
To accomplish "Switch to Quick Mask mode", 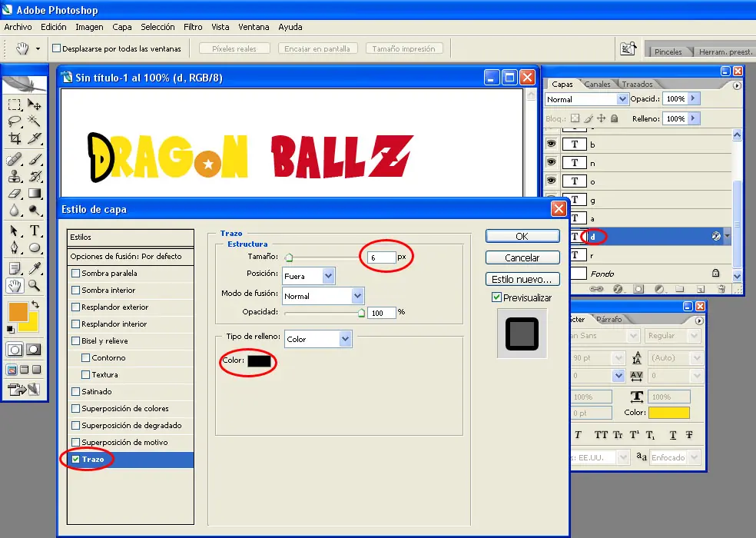I will click(x=34, y=350).
